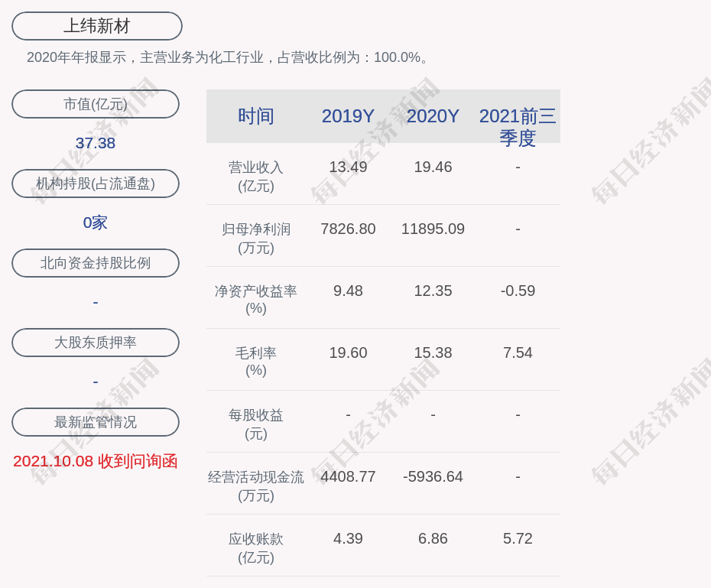The height and width of the screenshot is (588, 711).
Task: Select the 市值(亿元) label
Action: pos(96,104)
